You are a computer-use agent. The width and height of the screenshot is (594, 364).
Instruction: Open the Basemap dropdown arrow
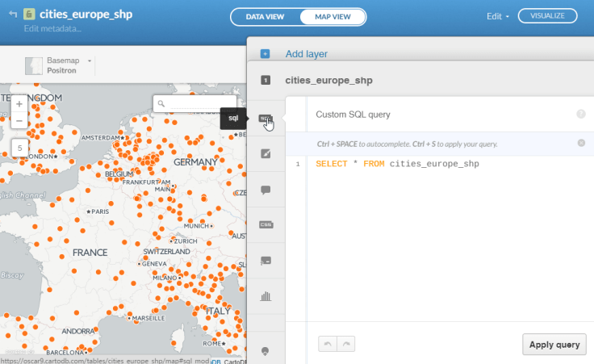[x=90, y=61]
